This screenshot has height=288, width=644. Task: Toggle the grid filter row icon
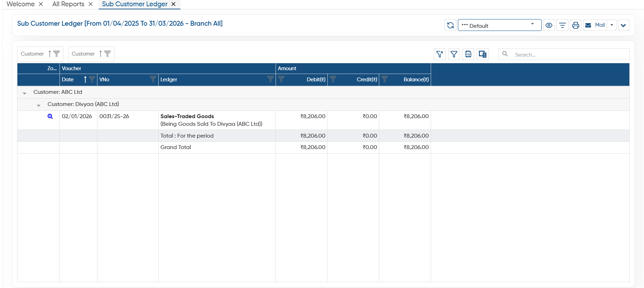[454, 54]
